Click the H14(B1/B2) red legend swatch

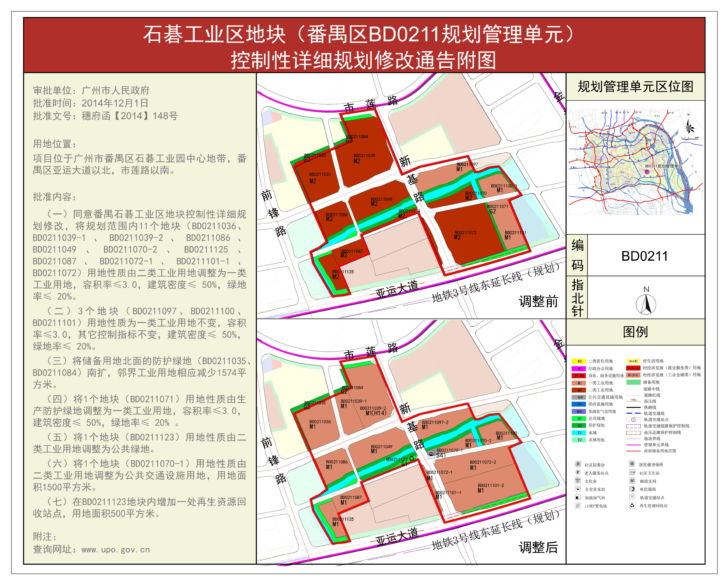633,368
